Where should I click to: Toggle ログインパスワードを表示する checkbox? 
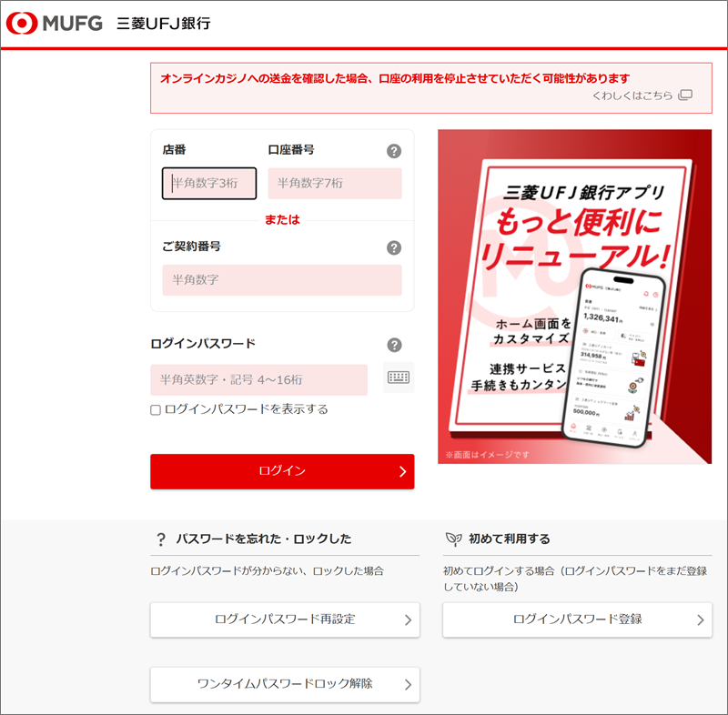point(156,409)
